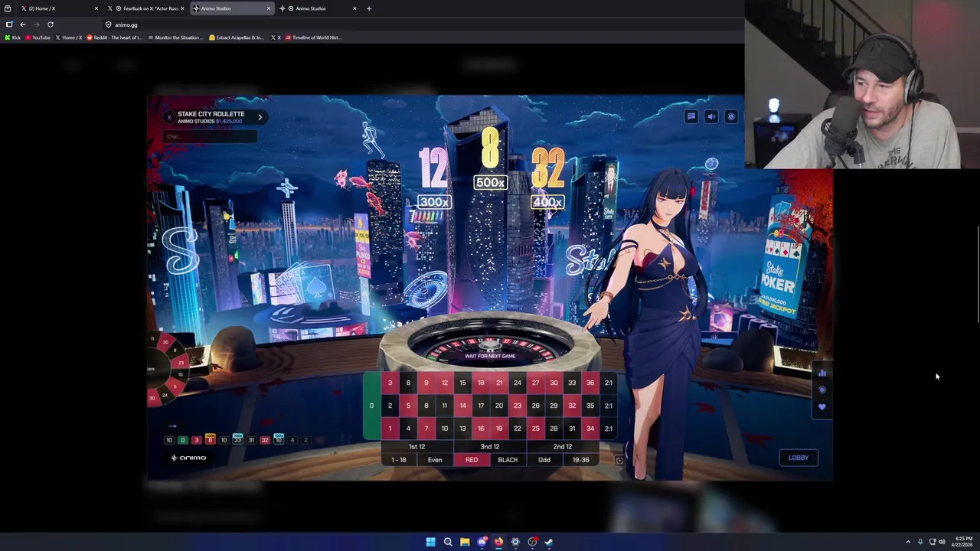Open the page's vertical scrollbar thumb

pyautogui.click(x=977, y=275)
